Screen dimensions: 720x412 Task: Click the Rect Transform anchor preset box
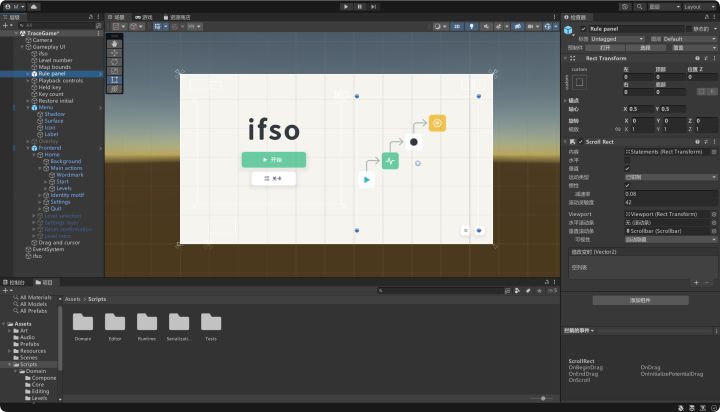pos(579,82)
